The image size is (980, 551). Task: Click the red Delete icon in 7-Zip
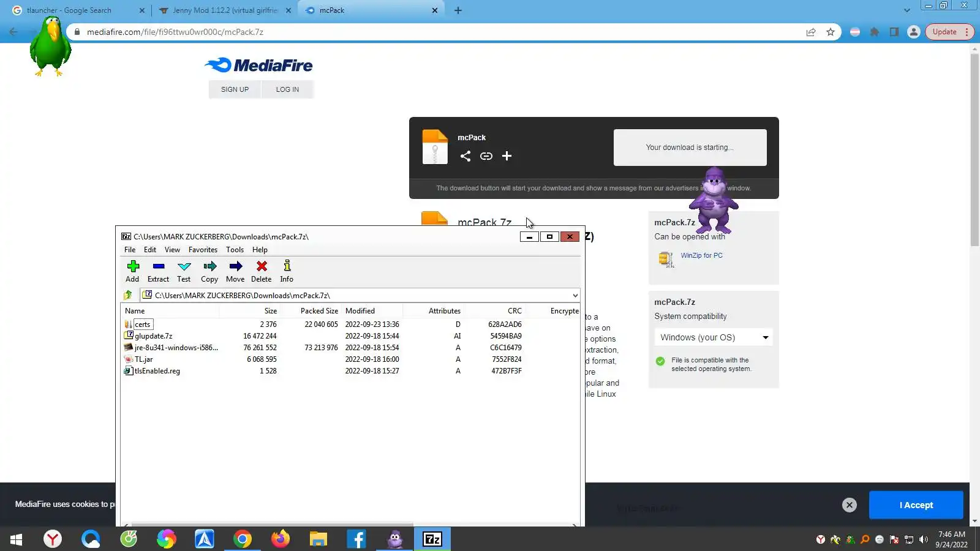coord(262,266)
